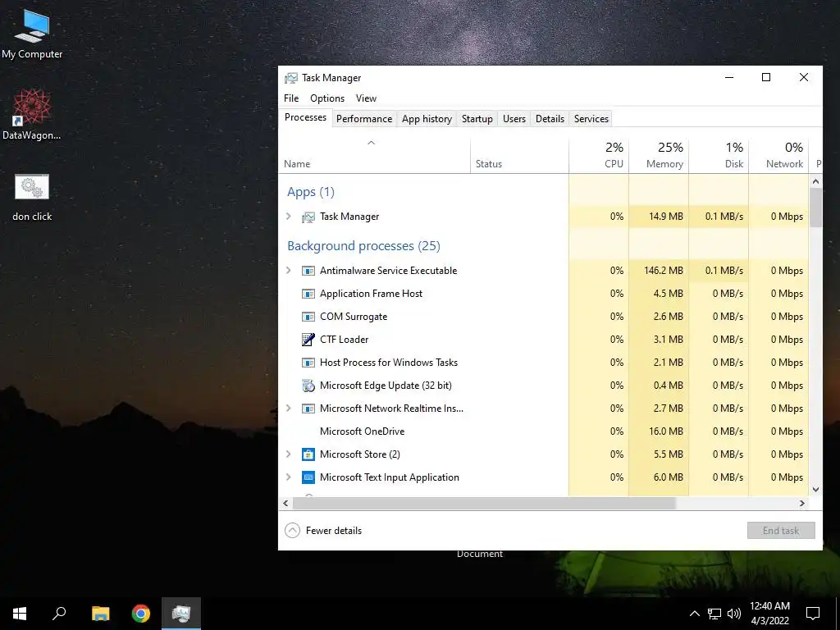
Task: Switch to the Startup tab
Action: click(x=477, y=119)
